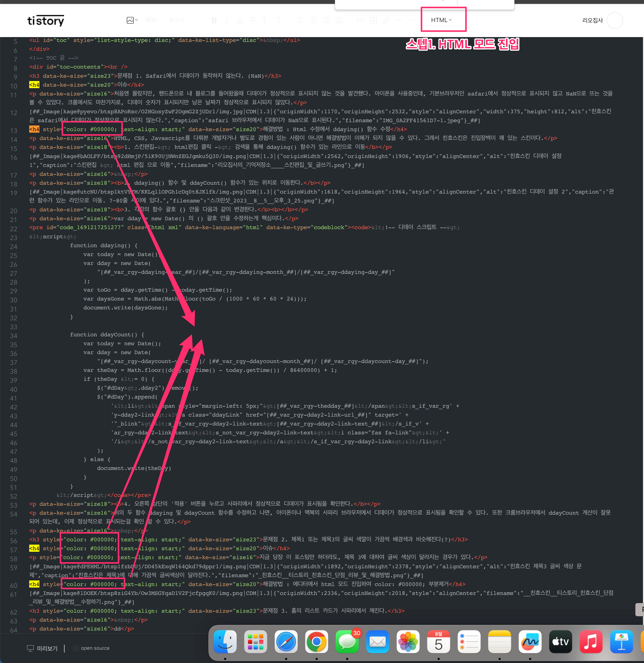This screenshot has height=663, width=644.
Task: Click the insert link icon
Action: point(386,20)
